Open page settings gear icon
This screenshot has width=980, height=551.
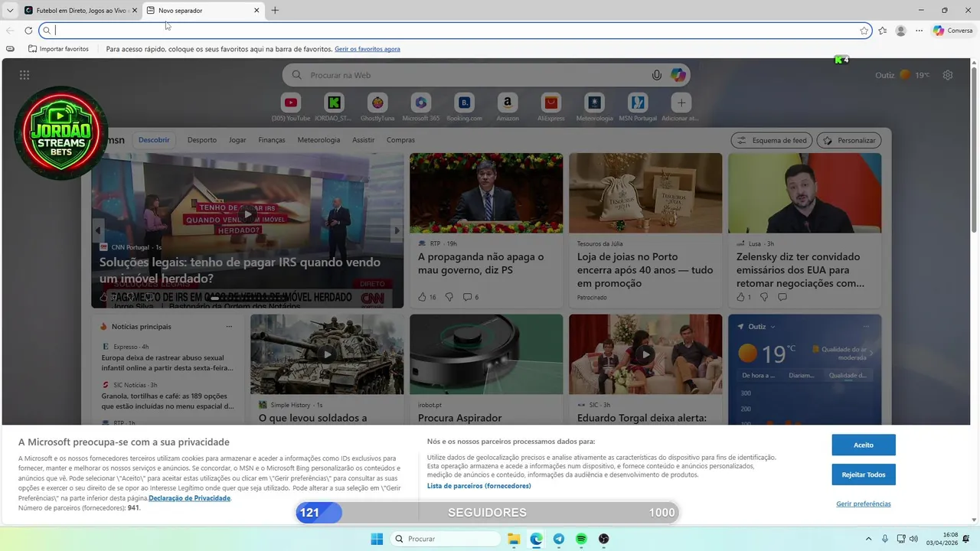948,75
